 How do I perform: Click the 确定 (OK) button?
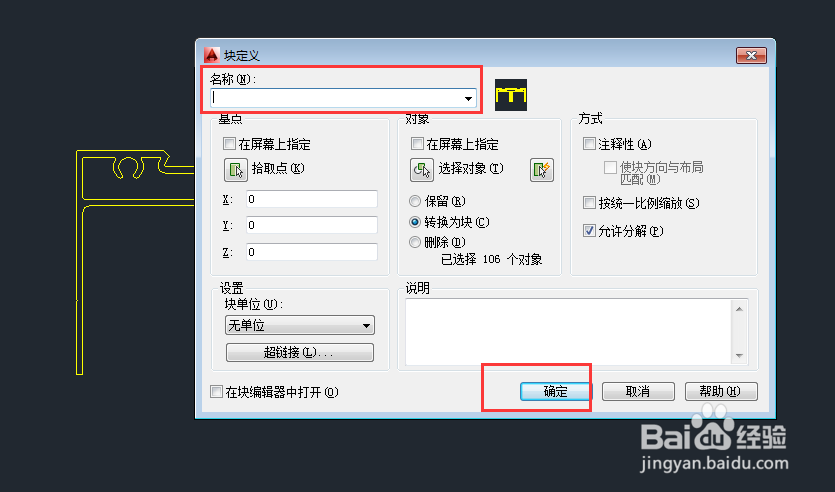(x=555, y=391)
